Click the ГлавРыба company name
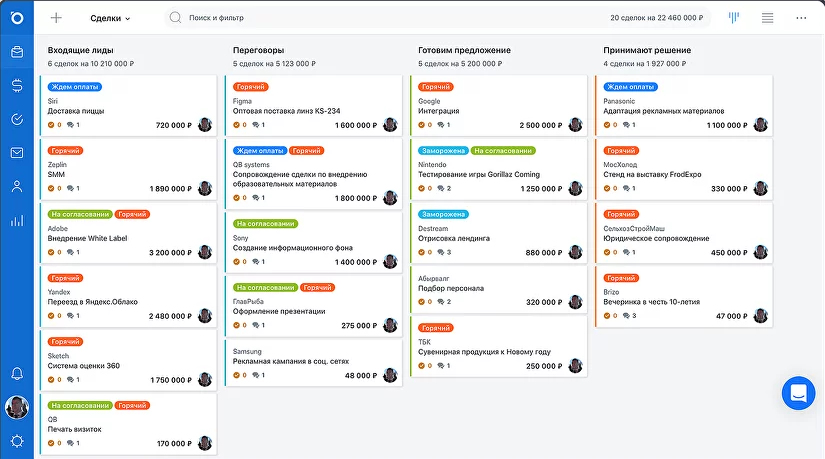The height and width of the screenshot is (459, 825). pyautogui.click(x=248, y=302)
